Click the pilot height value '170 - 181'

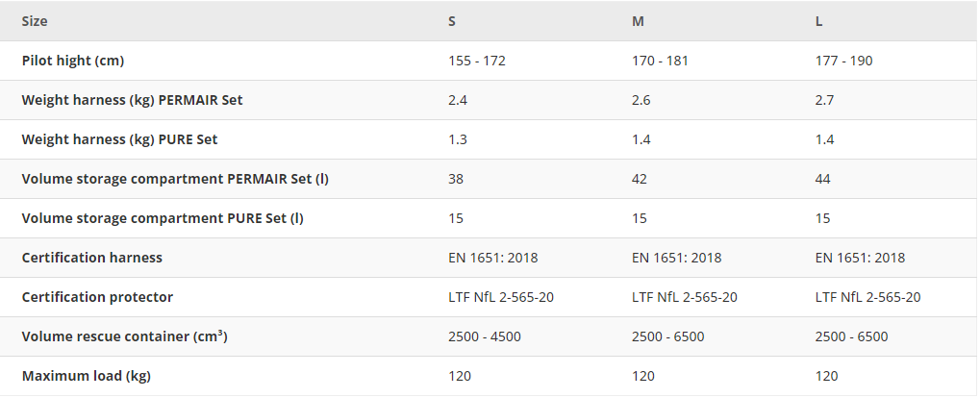coord(660,61)
